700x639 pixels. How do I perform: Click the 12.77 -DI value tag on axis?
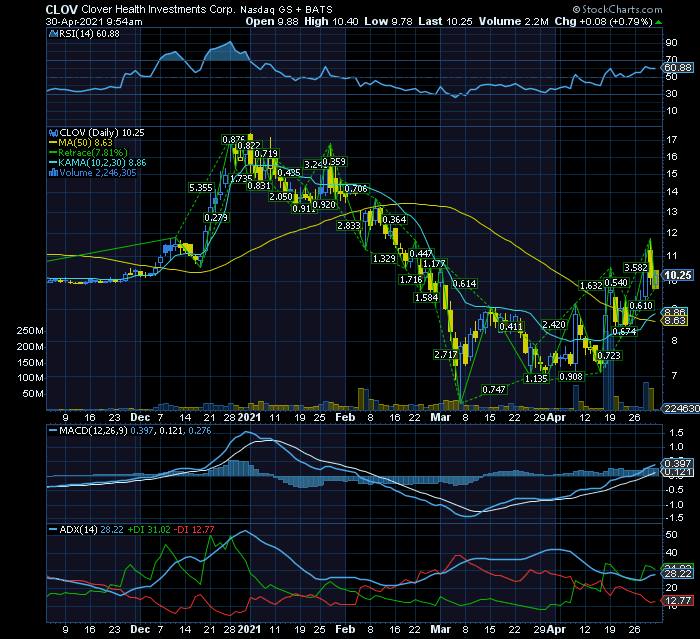coord(678,601)
